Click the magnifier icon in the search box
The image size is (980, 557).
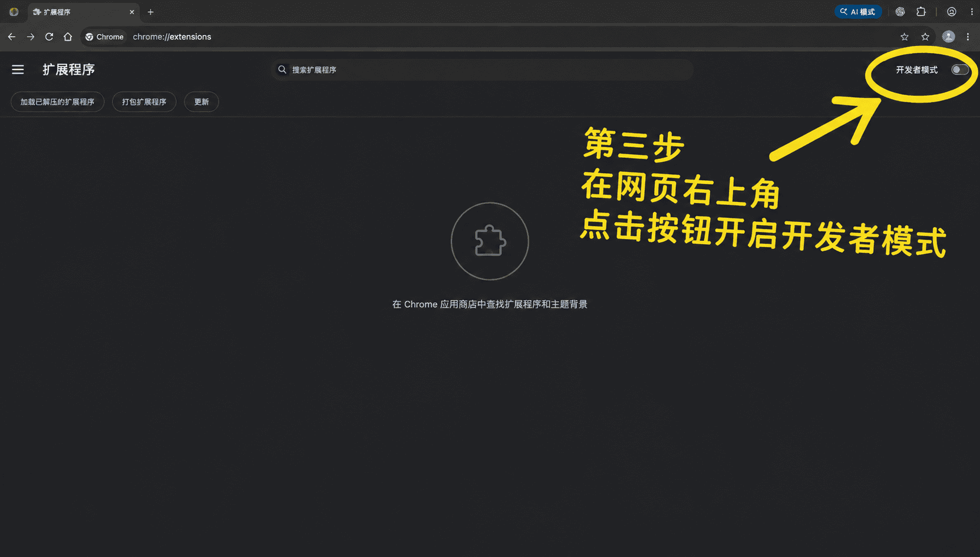tap(282, 69)
